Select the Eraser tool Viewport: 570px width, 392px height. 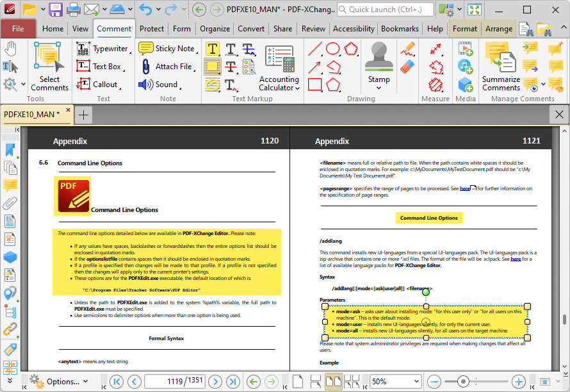tap(408, 67)
